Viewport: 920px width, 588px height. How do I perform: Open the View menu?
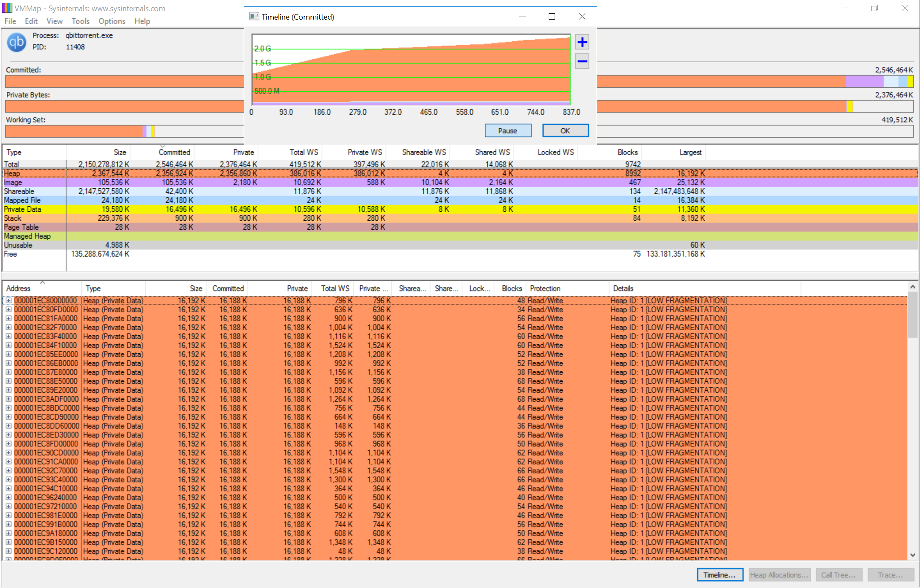click(54, 21)
